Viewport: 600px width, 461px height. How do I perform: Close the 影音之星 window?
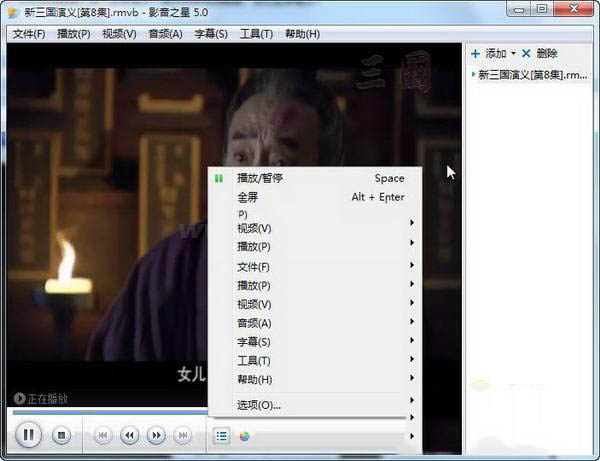(573, 9)
